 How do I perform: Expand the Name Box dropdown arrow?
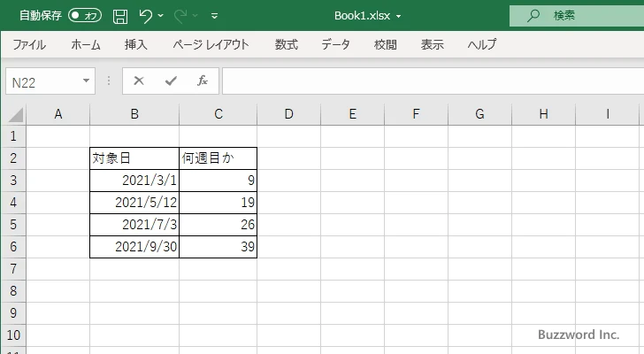coord(87,81)
